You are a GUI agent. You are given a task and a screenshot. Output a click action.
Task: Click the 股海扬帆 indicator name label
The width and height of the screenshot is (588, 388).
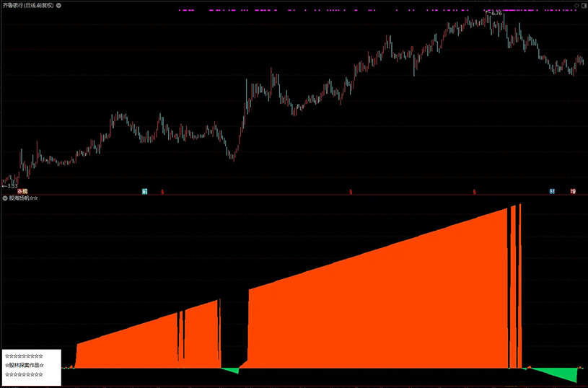(x=23, y=198)
